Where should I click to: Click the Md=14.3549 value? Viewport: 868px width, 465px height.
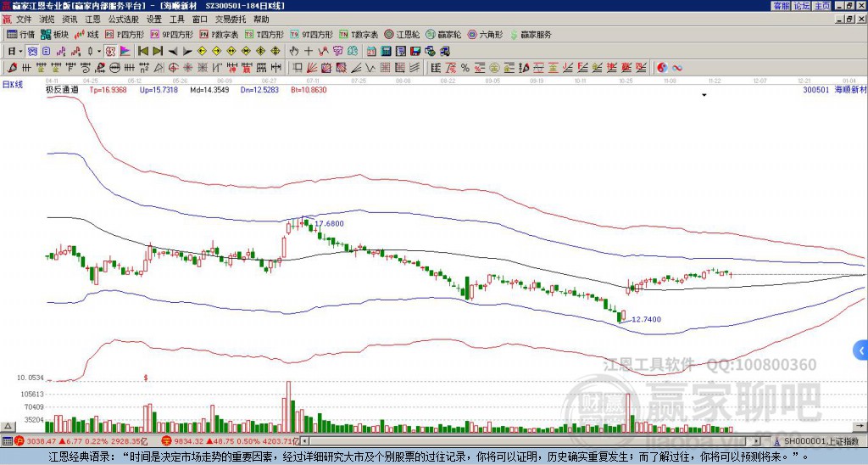(209, 89)
